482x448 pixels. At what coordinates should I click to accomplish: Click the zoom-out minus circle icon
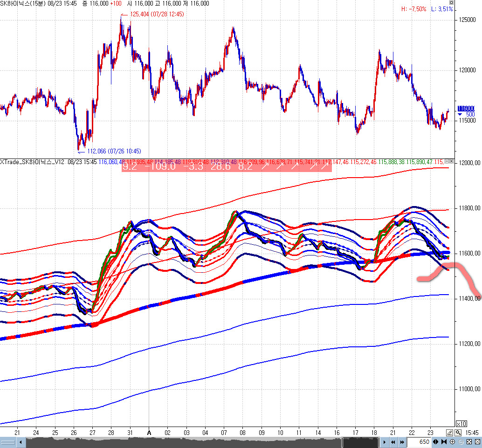(x=461, y=442)
